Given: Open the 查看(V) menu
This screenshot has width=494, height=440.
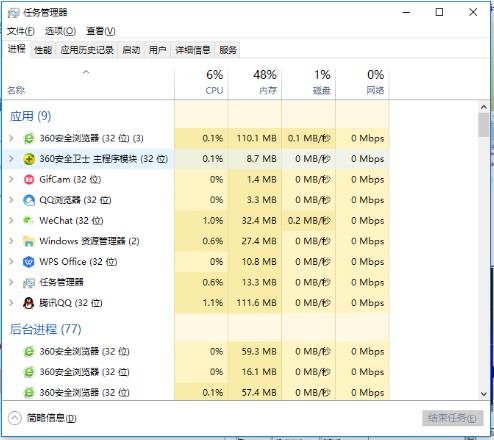Looking at the screenshot, I should tap(101, 31).
